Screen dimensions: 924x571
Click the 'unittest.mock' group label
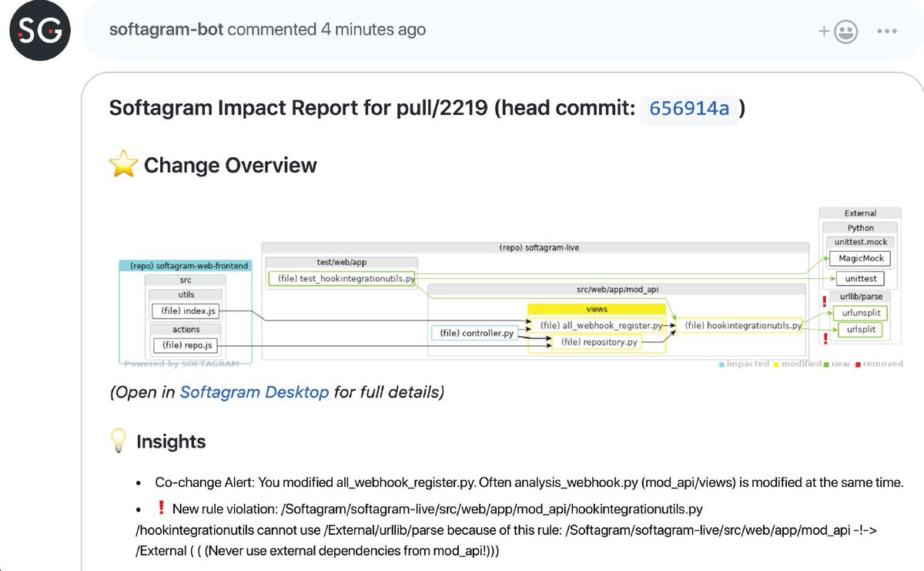pos(860,242)
